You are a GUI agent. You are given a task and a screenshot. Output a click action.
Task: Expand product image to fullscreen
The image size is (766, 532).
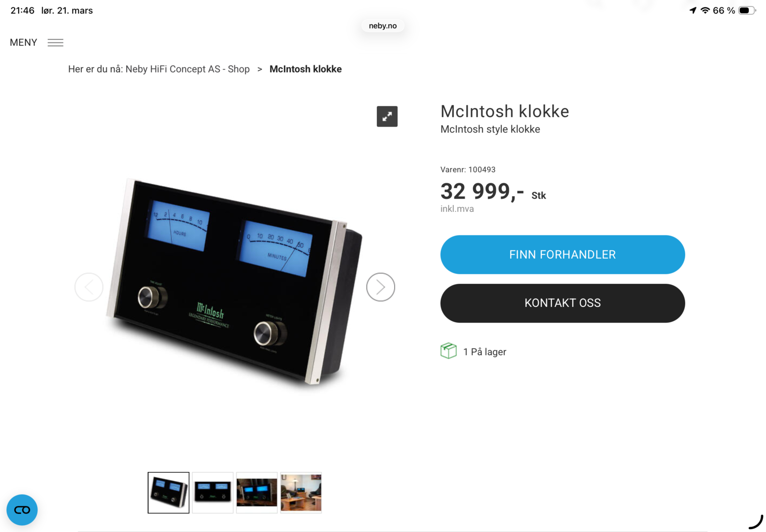387,116
